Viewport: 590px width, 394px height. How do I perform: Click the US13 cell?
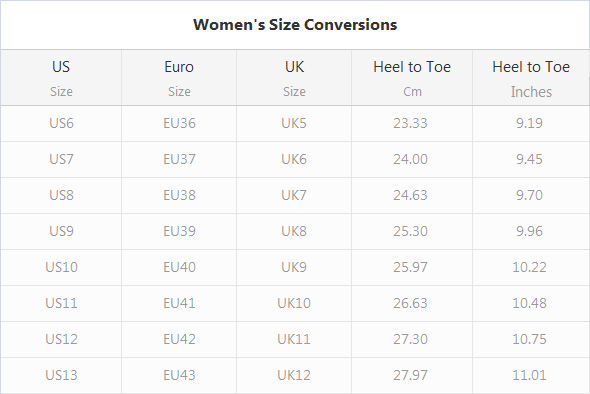tap(61, 375)
